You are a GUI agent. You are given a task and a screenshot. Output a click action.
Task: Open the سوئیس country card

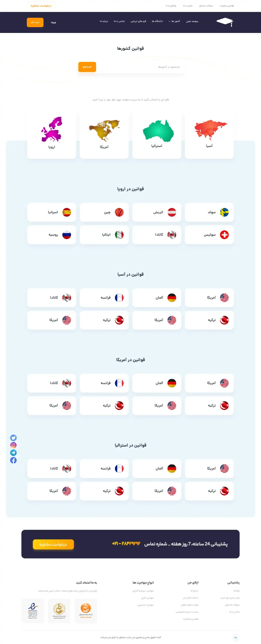coord(209,235)
